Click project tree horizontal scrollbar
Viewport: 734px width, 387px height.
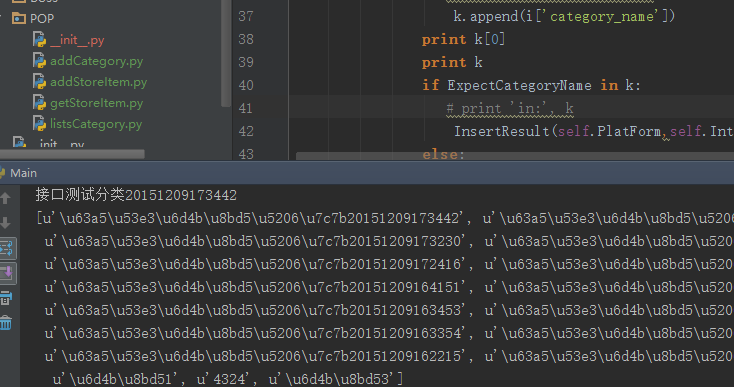72,154
